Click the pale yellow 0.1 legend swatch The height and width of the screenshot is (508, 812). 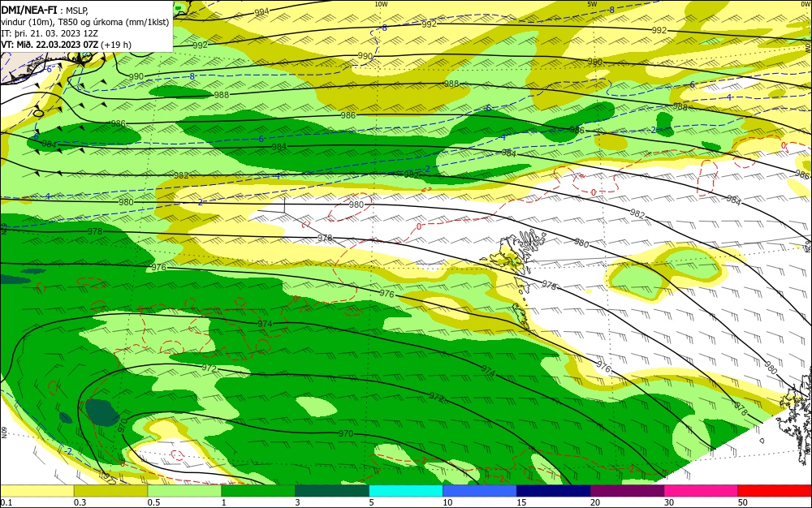37,491
